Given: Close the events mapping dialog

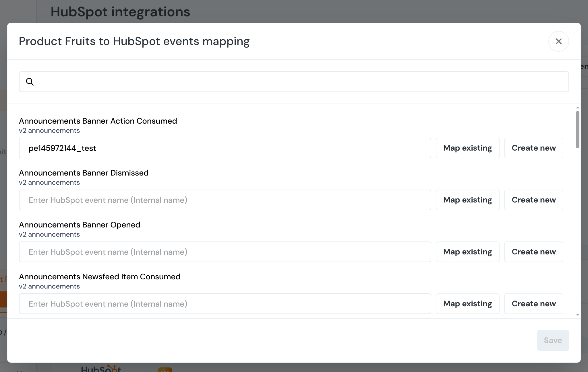Looking at the screenshot, I should click(x=558, y=41).
